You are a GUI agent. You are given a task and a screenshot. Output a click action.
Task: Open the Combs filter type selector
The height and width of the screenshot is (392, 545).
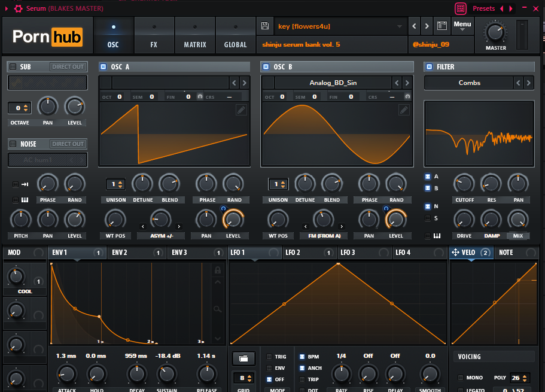pyautogui.click(x=469, y=83)
